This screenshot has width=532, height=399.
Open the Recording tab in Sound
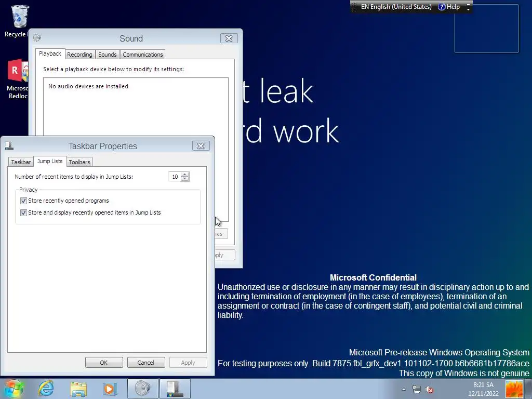click(79, 54)
